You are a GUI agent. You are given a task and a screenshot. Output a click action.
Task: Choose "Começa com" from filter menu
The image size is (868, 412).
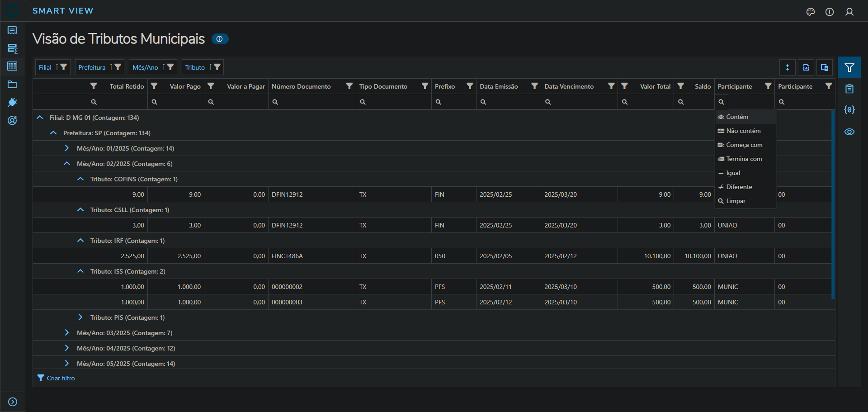click(x=744, y=145)
